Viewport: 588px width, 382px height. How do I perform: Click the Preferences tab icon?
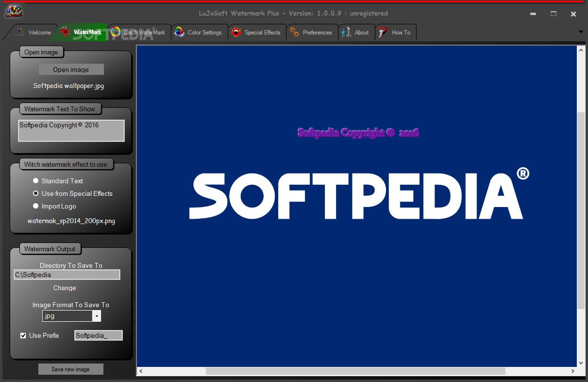[294, 33]
